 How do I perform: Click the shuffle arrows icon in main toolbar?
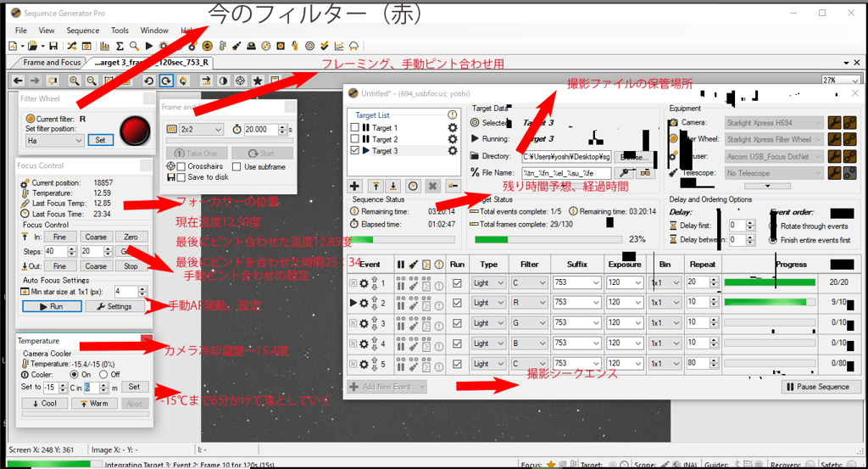click(72, 46)
